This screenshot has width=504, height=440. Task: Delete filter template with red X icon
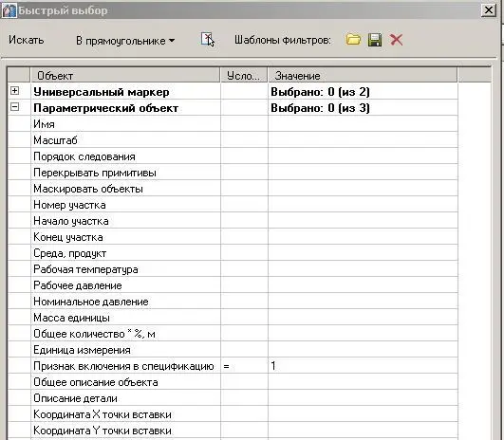point(396,40)
